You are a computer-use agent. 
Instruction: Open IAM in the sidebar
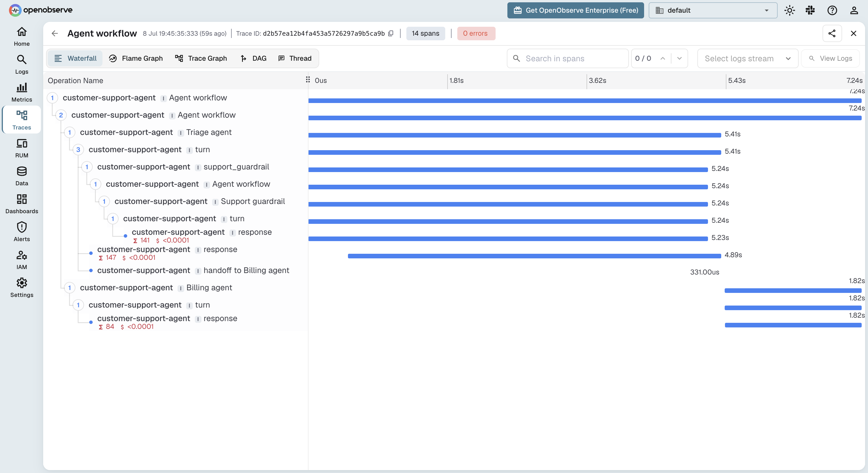coord(22,260)
